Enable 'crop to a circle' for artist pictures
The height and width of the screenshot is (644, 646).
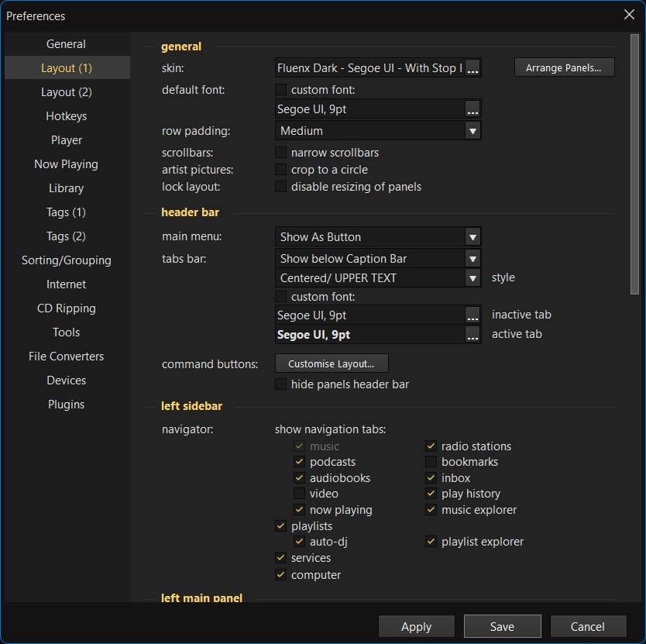point(282,170)
